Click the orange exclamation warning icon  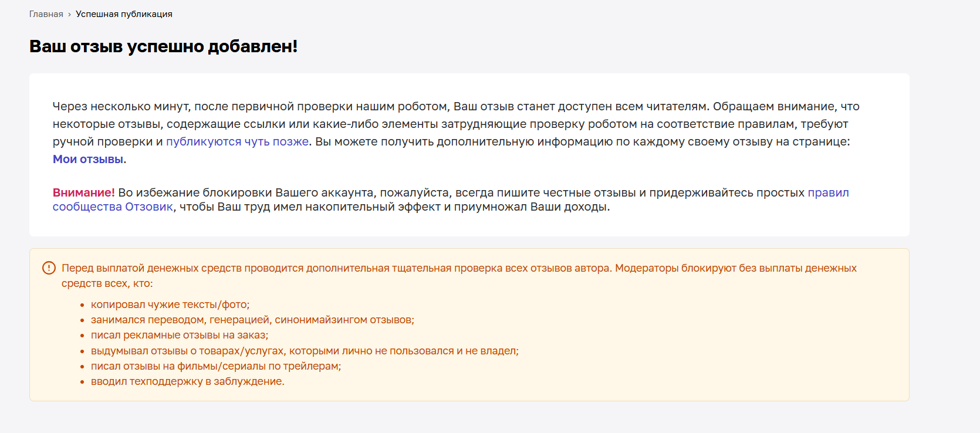49,268
